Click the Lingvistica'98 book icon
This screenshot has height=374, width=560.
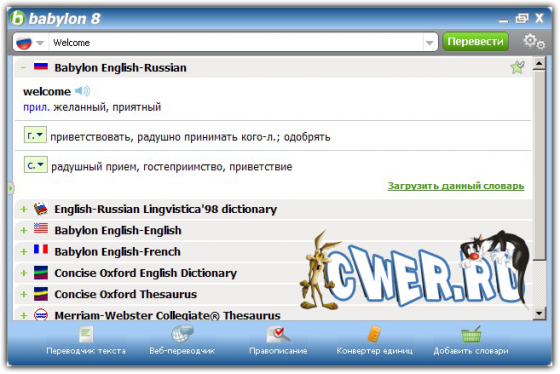pos(41,209)
